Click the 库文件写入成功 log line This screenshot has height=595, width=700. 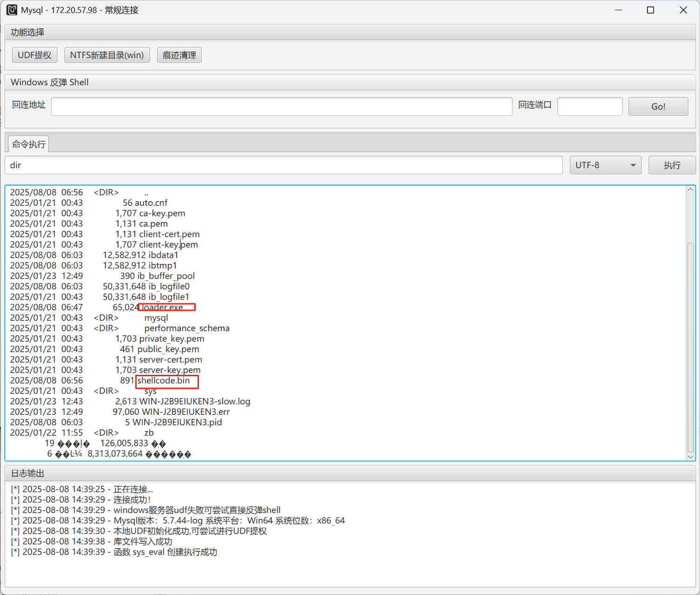[x=91, y=541]
